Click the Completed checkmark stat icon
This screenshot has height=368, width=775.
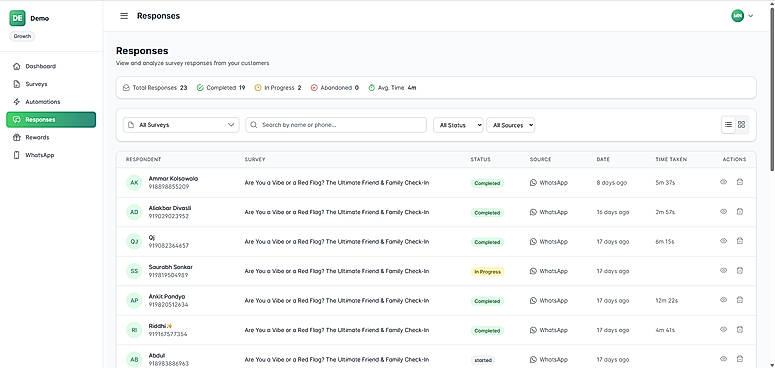200,88
